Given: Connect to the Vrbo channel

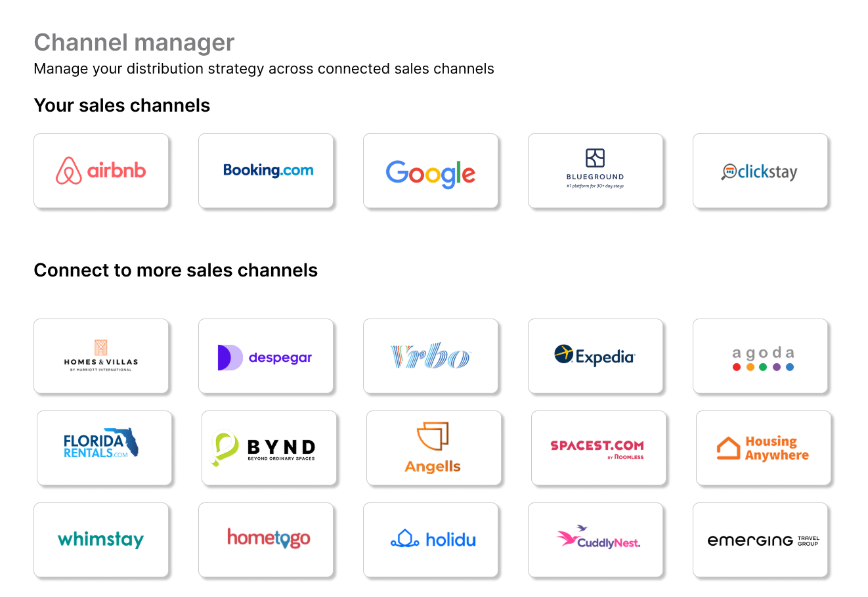Looking at the screenshot, I should [431, 356].
